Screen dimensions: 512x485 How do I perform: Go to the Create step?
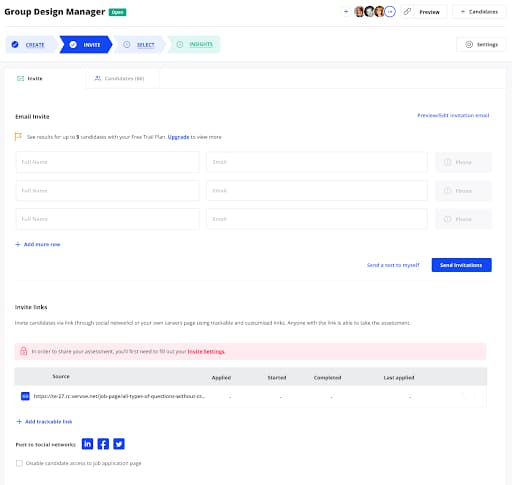coord(30,45)
